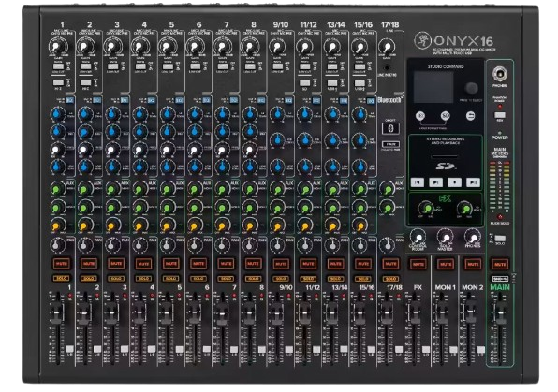558x392 pixels.
Task: Click the FX to MON 1 knob
Action: [426, 209]
